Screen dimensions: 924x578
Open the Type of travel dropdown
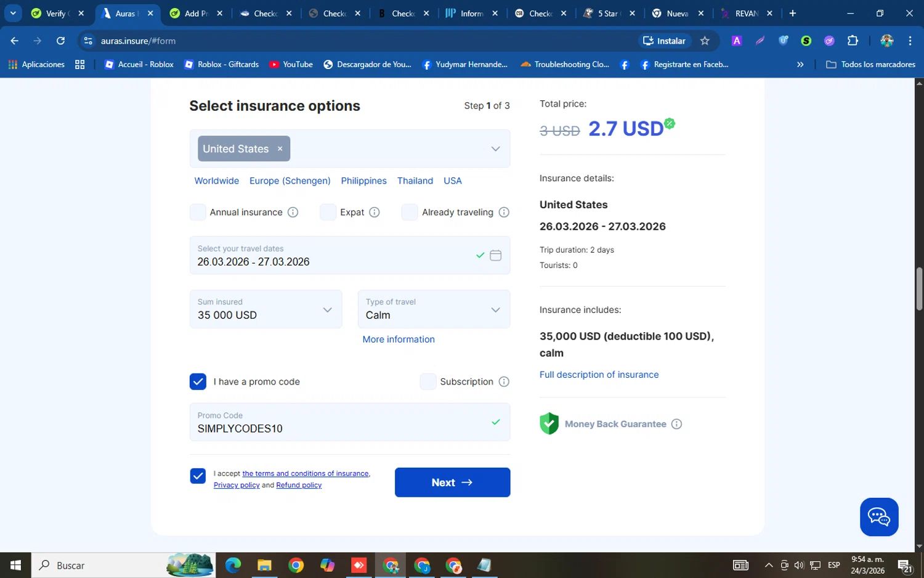(434, 309)
